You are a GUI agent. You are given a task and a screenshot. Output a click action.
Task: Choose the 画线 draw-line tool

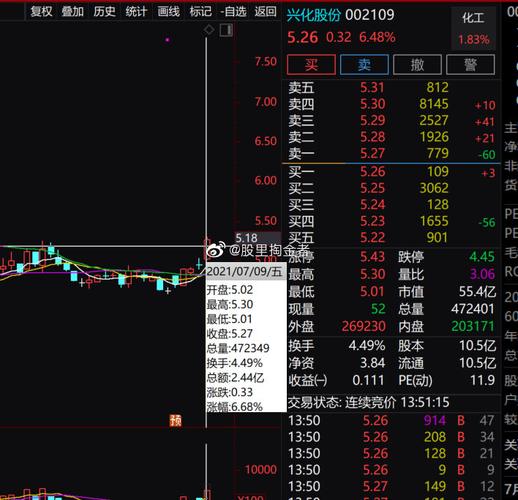coord(168,12)
